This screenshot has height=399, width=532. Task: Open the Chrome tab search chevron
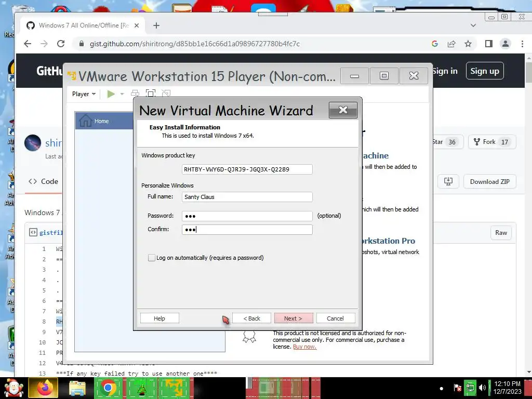[x=473, y=25]
